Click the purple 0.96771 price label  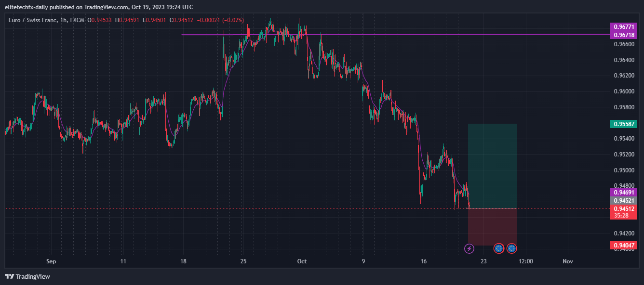[624, 26]
